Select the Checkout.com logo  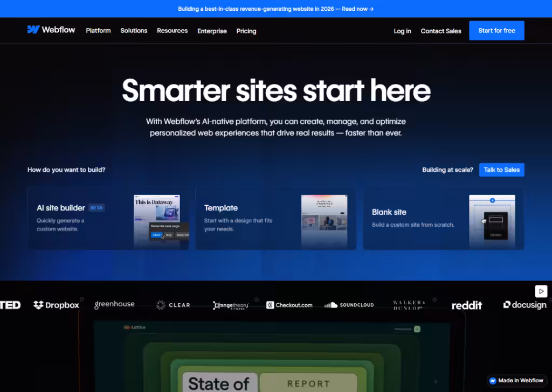289,304
